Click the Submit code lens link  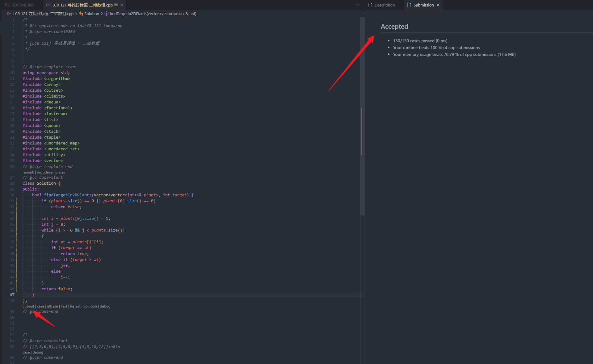coord(28,306)
